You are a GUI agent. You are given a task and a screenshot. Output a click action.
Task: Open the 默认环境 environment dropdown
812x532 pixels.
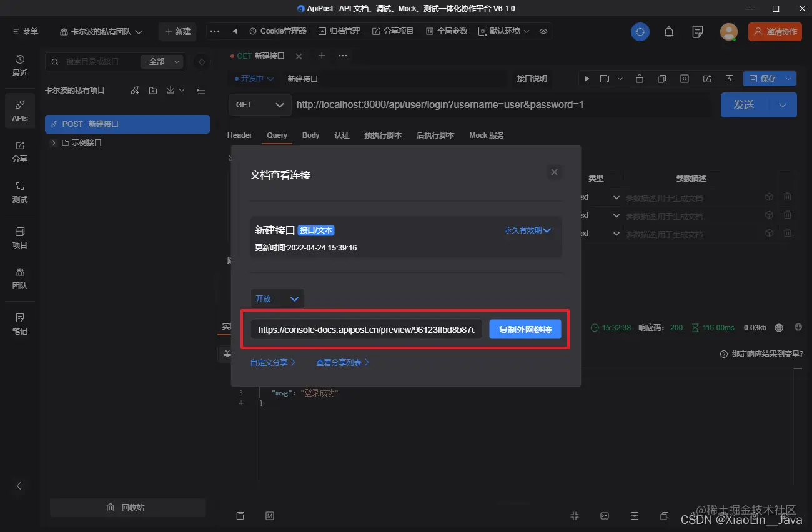[x=504, y=31]
